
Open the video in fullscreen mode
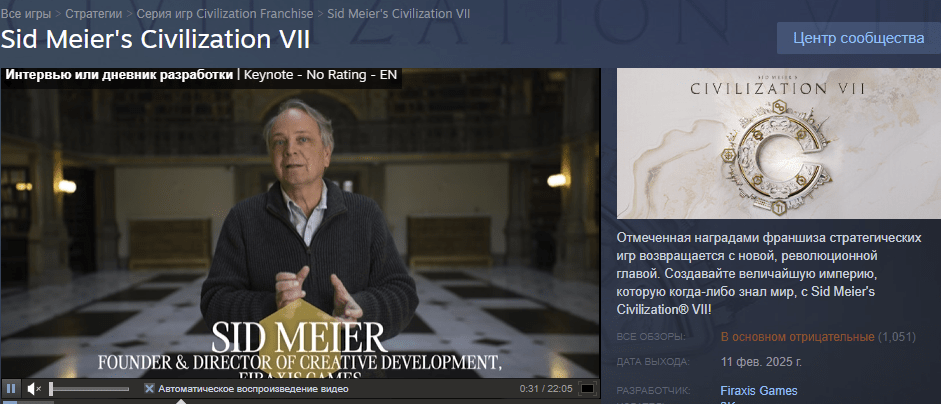coord(588,389)
